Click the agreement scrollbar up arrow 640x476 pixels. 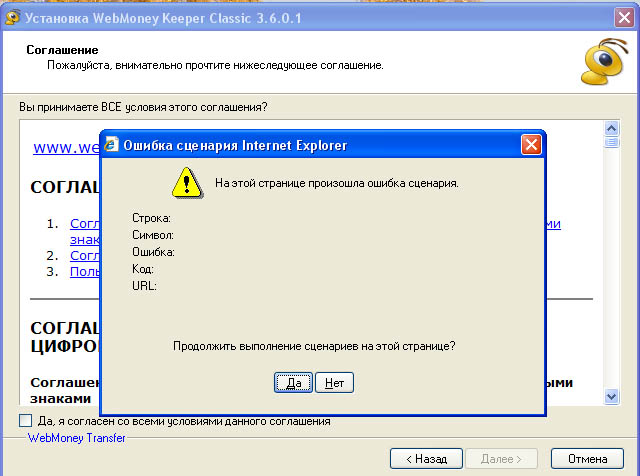click(x=611, y=129)
